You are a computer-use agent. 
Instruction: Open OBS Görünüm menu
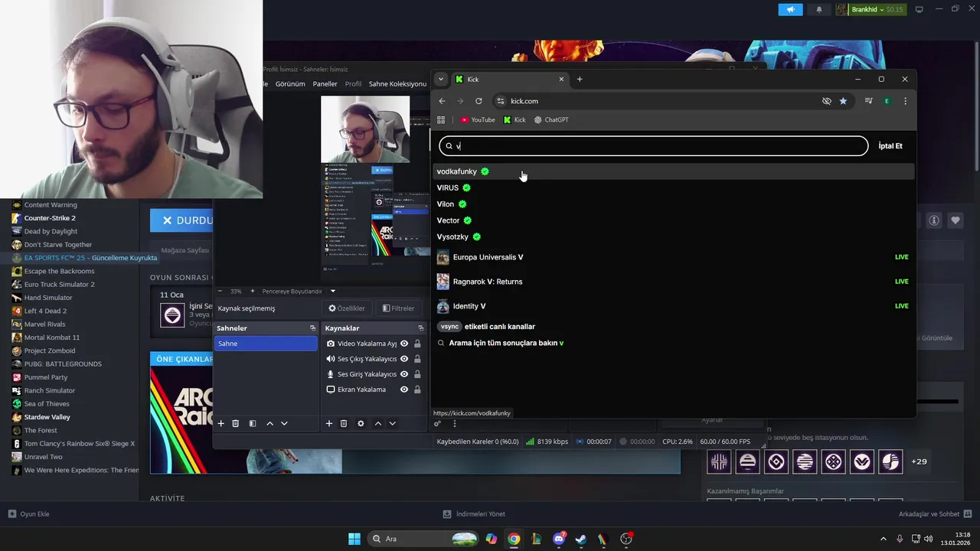click(290, 83)
